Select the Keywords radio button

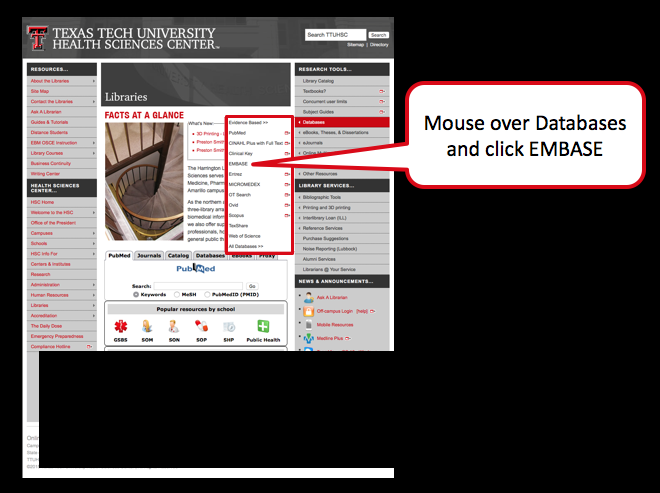tap(136, 295)
